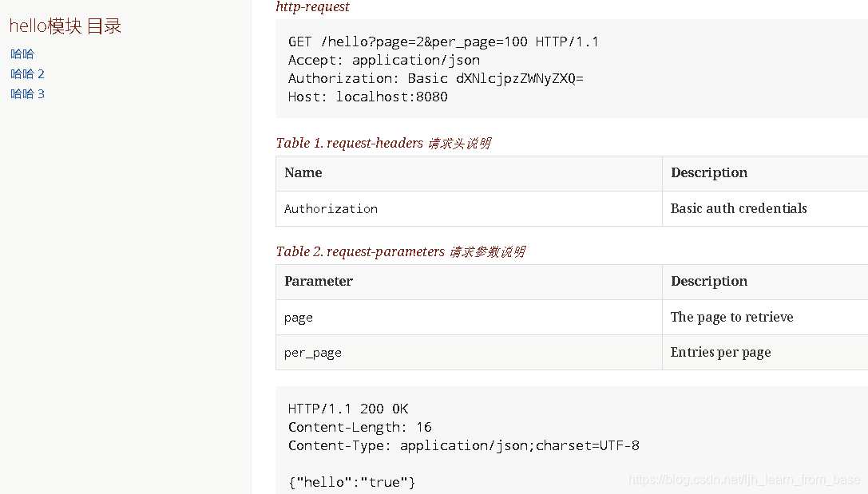Image resolution: width=868 pixels, height=494 pixels.
Task: Click Description header in request-parameters table
Action: [709, 282]
